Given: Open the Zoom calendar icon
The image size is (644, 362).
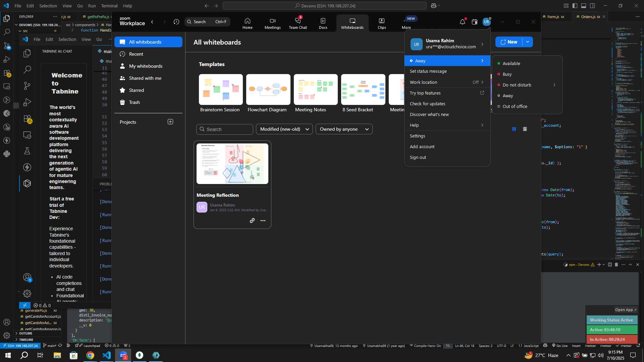Looking at the screenshot, I should pos(475,22).
